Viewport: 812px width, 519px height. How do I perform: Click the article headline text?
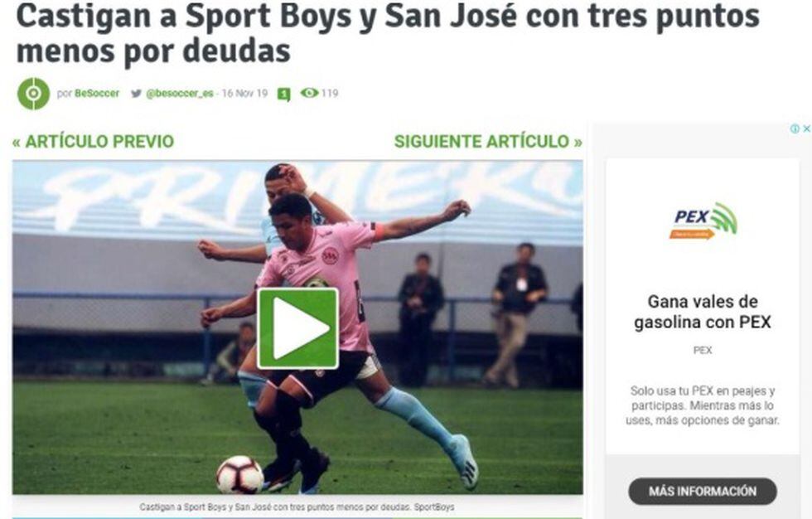click(x=388, y=34)
